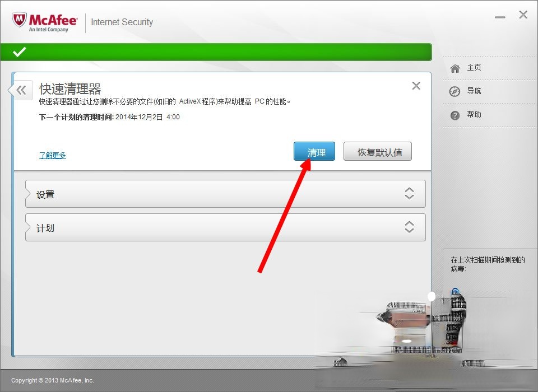Close the 快速清理器 panel with its X
Screen dimensions: 538x392
[416, 86]
